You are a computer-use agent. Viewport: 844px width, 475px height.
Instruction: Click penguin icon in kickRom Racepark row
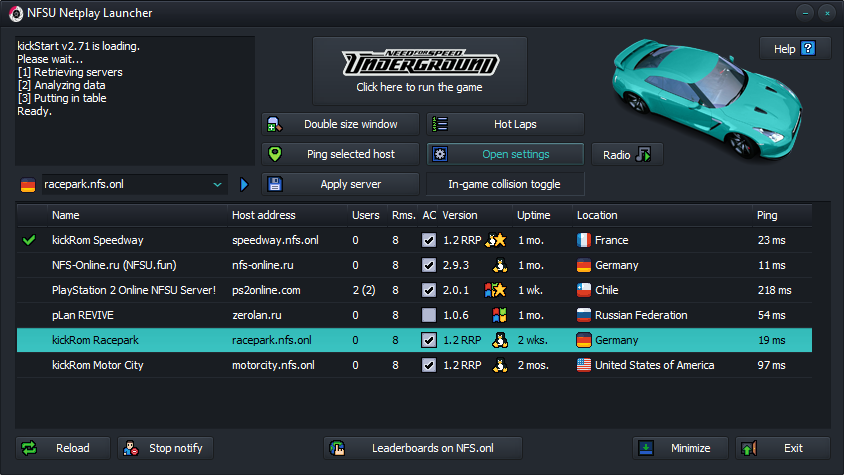(x=500, y=340)
